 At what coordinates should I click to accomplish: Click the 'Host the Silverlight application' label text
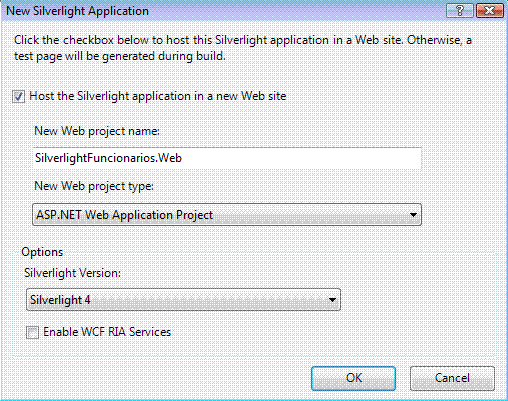tap(158, 96)
